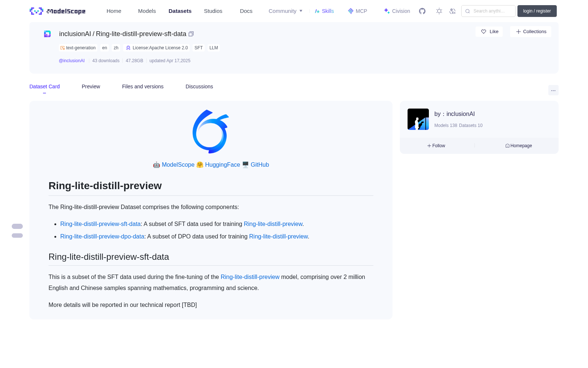Viewport: 588px width, 368px height.
Task: Click the login / register button
Action: (537, 11)
